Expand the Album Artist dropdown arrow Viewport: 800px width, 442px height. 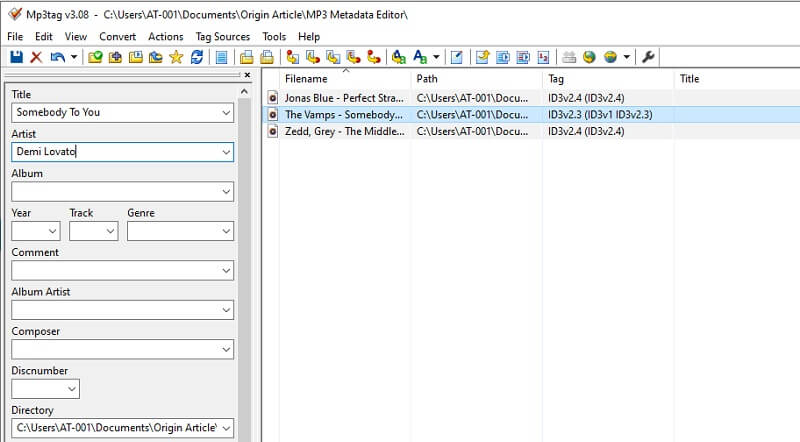click(x=225, y=310)
